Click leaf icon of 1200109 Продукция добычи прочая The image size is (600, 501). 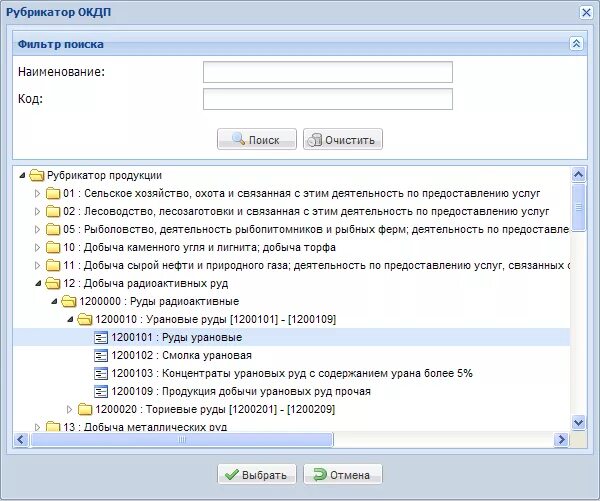click(101, 392)
